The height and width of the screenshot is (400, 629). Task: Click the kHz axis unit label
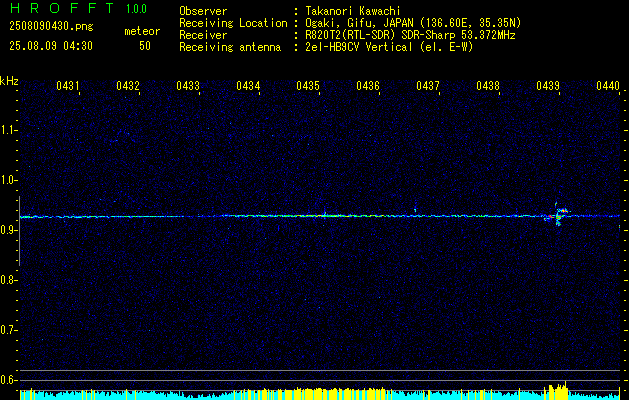point(9,81)
